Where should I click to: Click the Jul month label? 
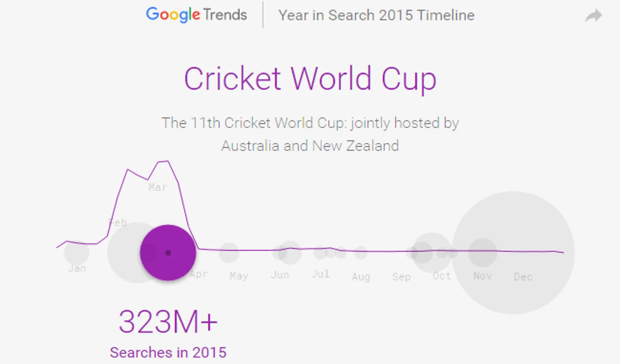[320, 274]
